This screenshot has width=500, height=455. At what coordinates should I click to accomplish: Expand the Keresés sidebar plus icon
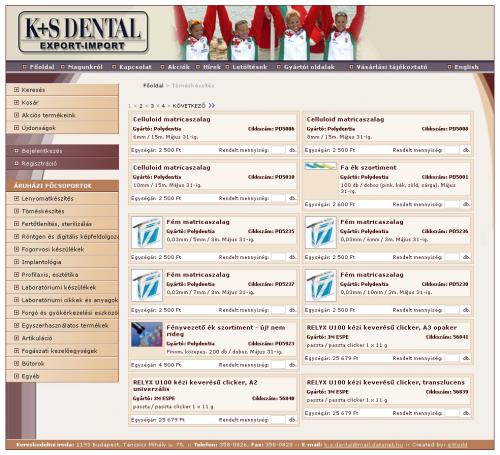(x=16, y=90)
